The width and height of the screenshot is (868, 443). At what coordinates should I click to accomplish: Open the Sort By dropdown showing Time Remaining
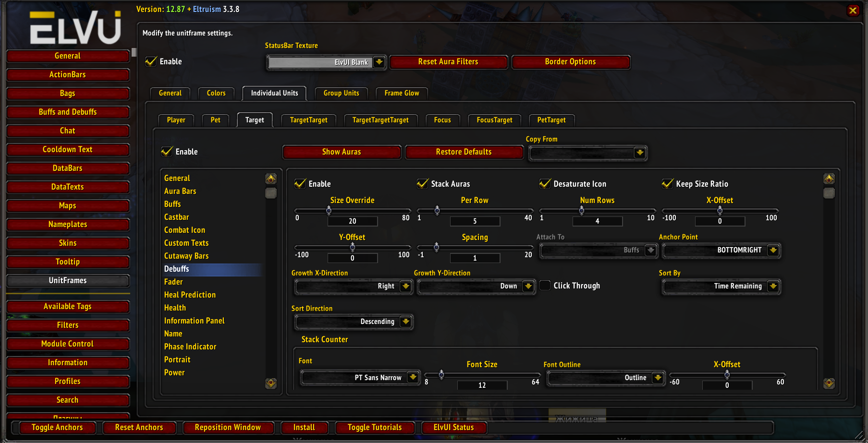[x=774, y=287]
